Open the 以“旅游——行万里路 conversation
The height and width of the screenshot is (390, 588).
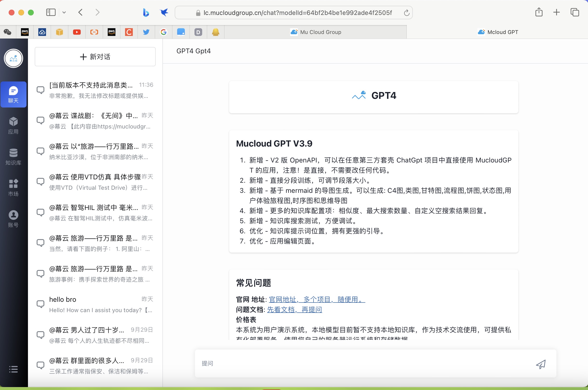[95, 151]
